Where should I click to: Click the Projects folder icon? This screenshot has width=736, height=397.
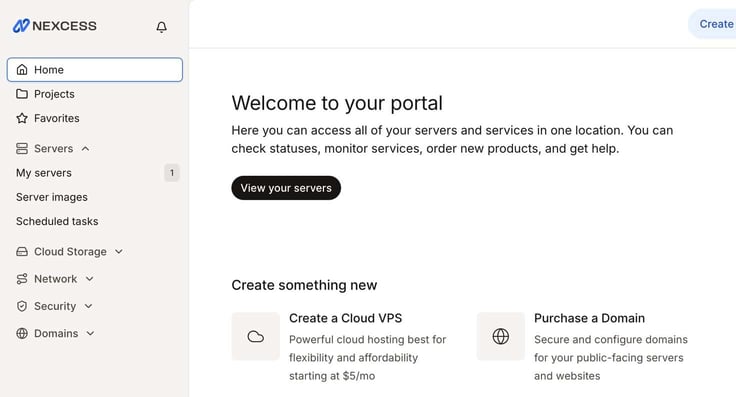click(x=22, y=94)
